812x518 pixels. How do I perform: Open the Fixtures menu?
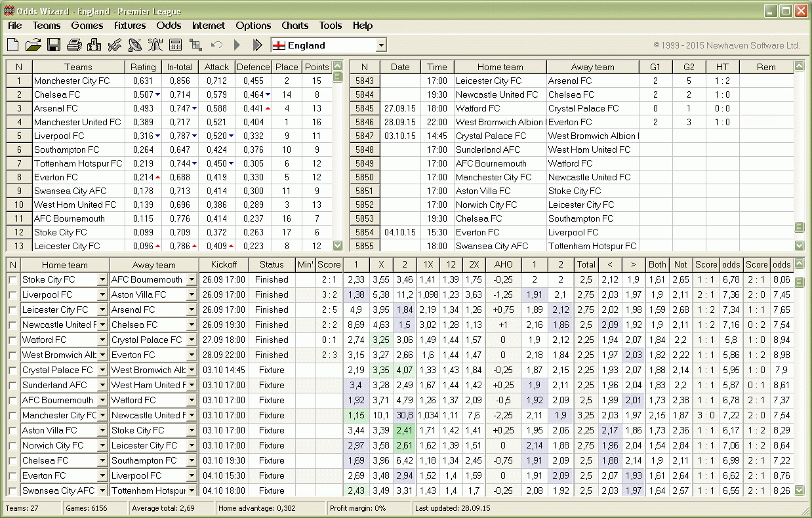pos(130,26)
